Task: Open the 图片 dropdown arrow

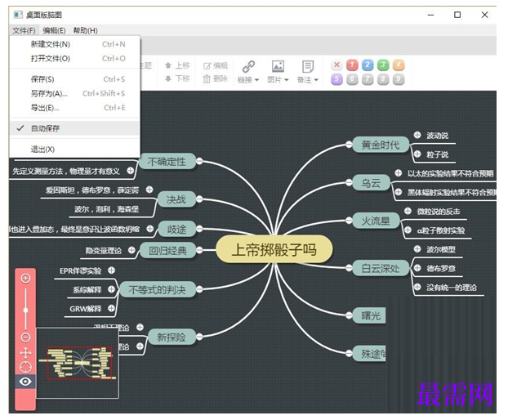Action: 286,80
